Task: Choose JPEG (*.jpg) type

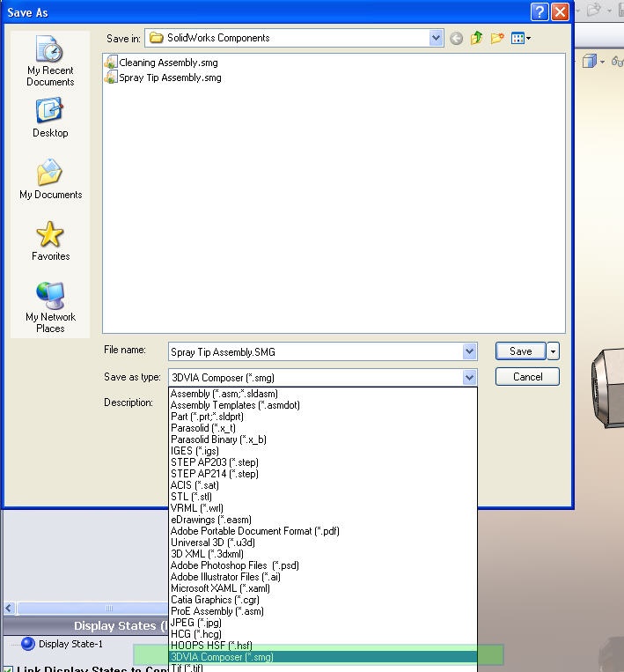Action: pyautogui.click(x=322, y=623)
